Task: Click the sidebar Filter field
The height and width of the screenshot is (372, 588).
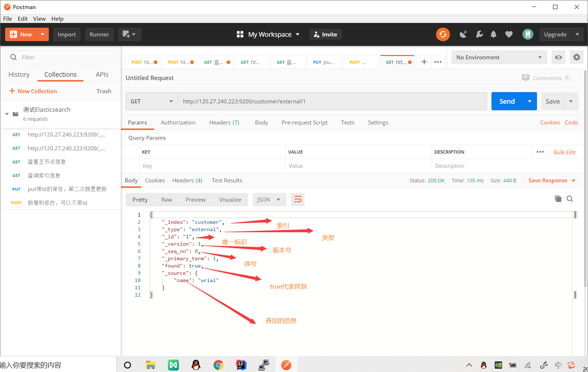Action: pyautogui.click(x=60, y=57)
